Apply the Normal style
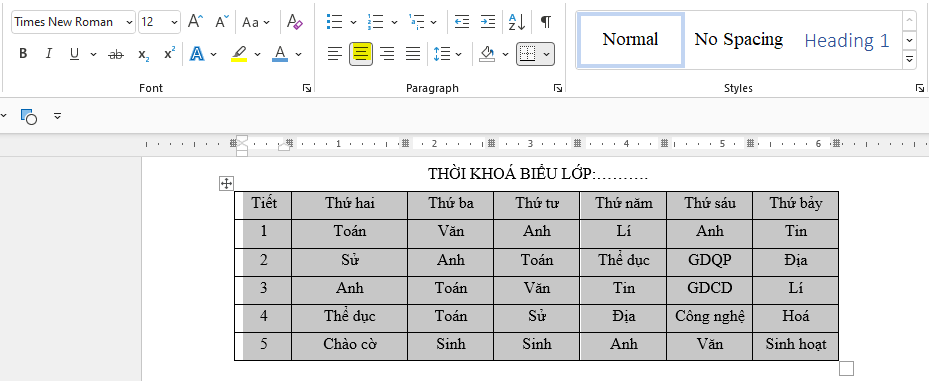This screenshot has width=929, height=381. 630,40
